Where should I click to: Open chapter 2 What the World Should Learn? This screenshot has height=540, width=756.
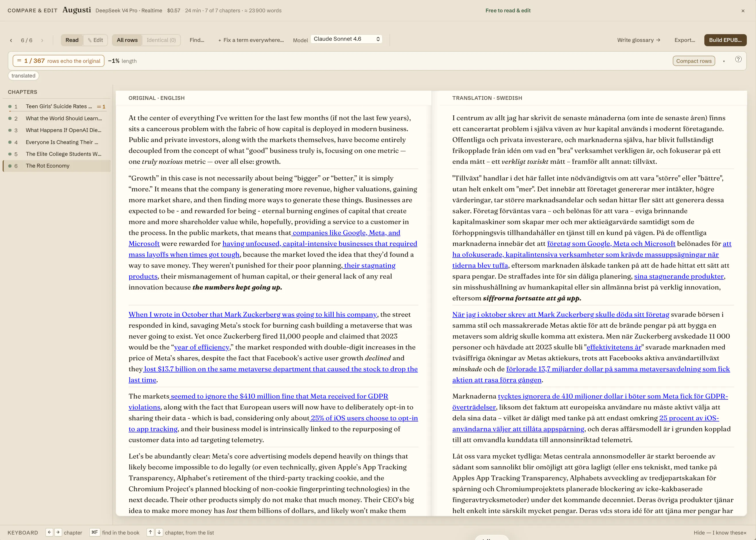57,119
